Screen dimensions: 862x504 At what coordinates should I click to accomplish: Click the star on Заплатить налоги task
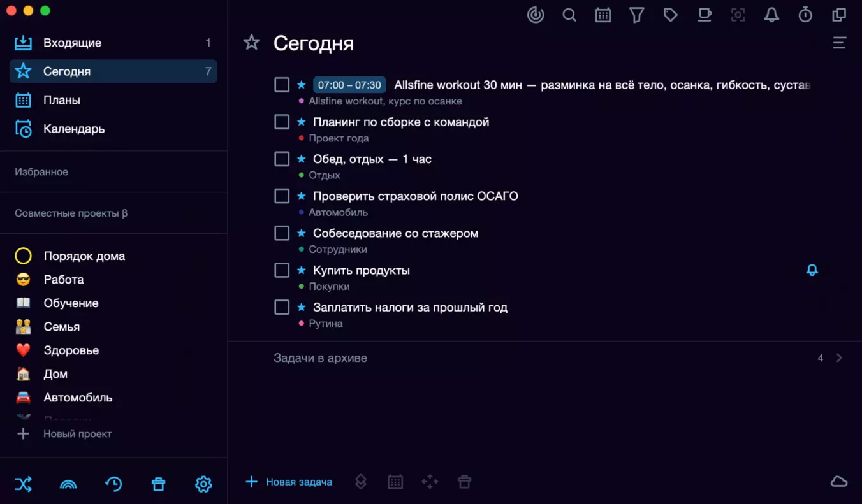pyautogui.click(x=302, y=307)
